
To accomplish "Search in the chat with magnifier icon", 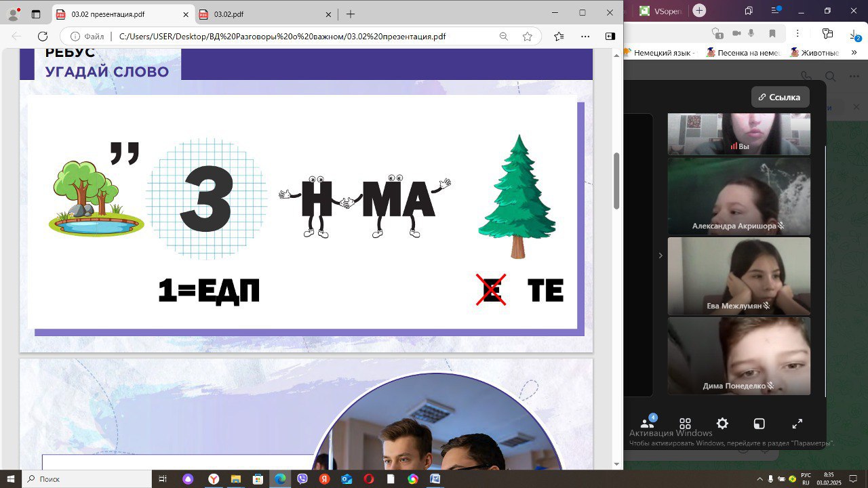I will click(x=831, y=77).
